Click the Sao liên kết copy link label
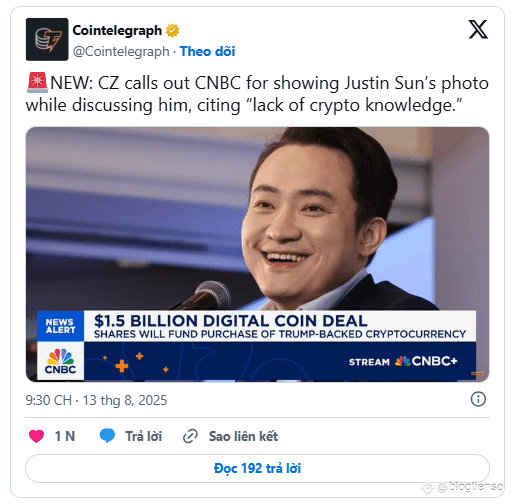Viewport: 511px width, 504px height. tap(243, 436)
